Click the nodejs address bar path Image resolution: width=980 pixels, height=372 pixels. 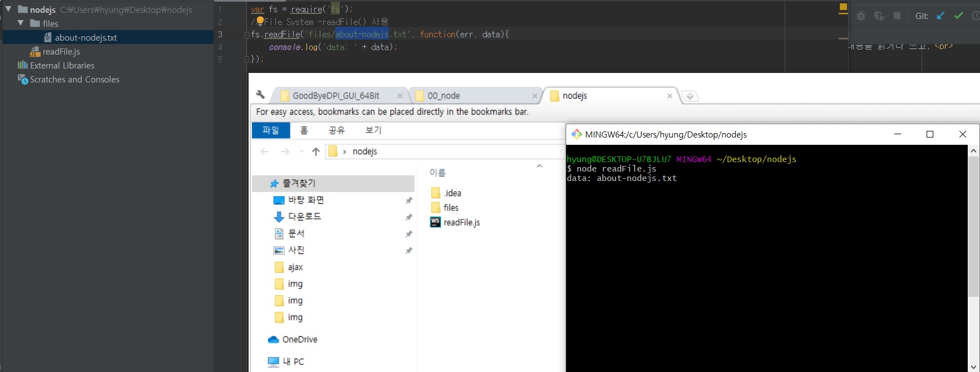[365, 151]
